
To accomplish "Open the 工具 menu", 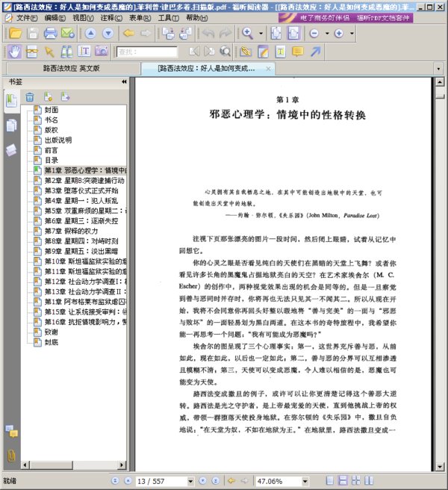I will 168,18.
